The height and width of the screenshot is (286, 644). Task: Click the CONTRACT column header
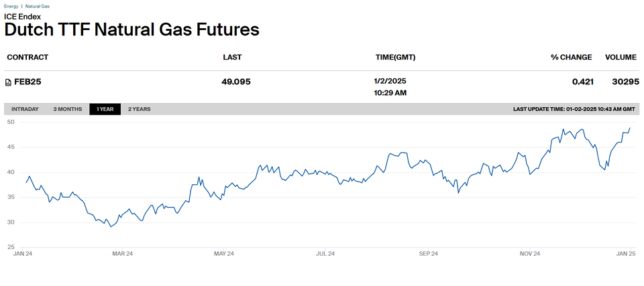28,58
